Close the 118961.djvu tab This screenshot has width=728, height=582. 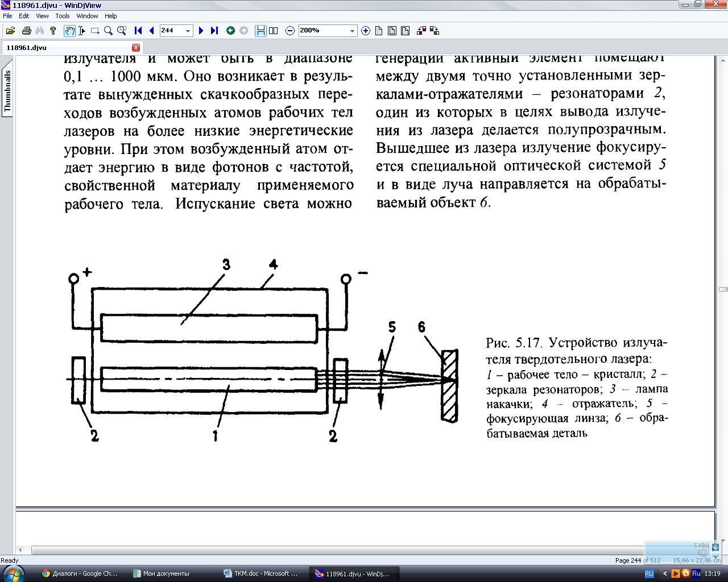(x=136, y=48)
